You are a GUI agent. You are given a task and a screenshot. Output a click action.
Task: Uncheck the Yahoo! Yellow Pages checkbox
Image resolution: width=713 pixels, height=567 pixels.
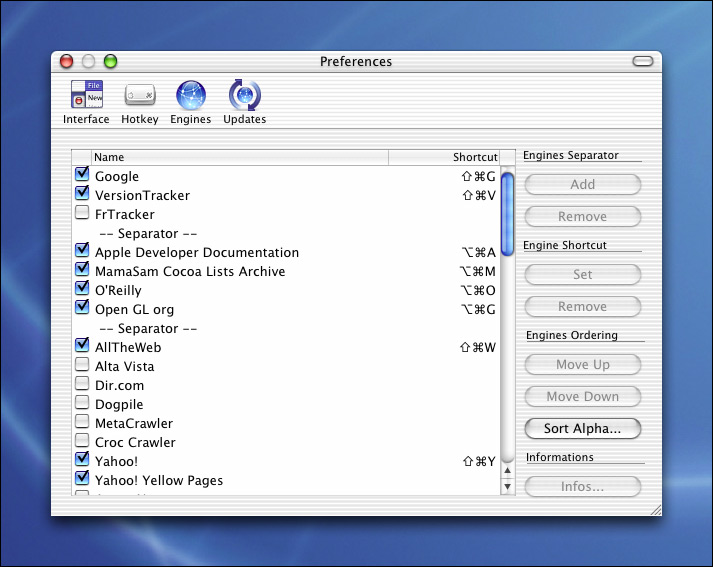tap(82, 478)
